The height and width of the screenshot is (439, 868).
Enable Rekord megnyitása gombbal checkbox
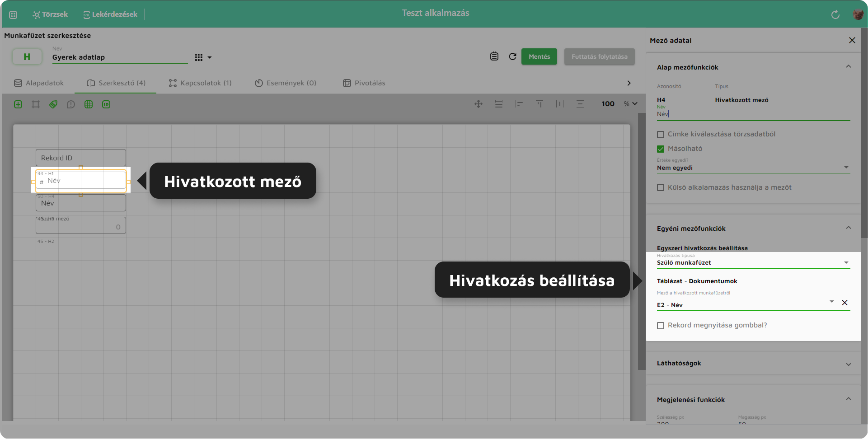pyautogui.click(x=661, y=326)
